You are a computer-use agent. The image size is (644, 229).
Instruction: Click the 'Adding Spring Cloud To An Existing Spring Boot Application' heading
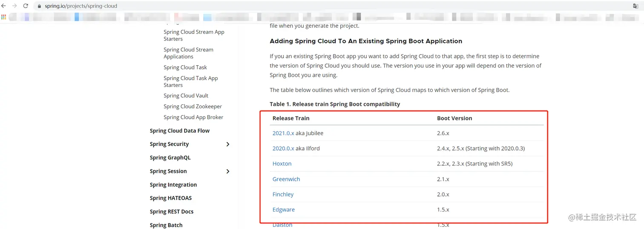click(366, 41)
